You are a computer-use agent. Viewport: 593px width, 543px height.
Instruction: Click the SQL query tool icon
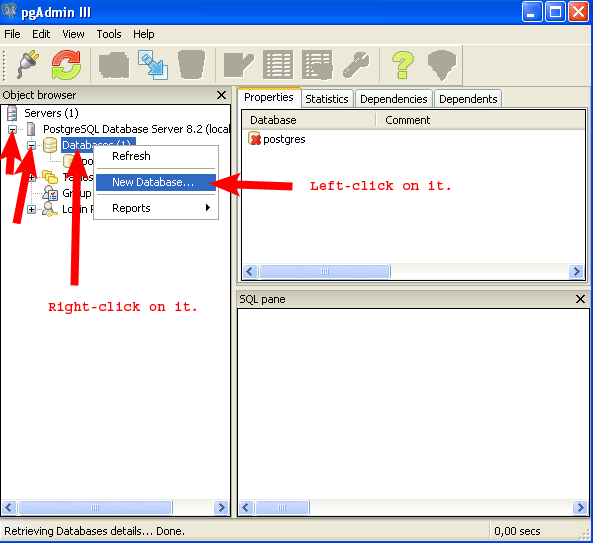(239, 65)
